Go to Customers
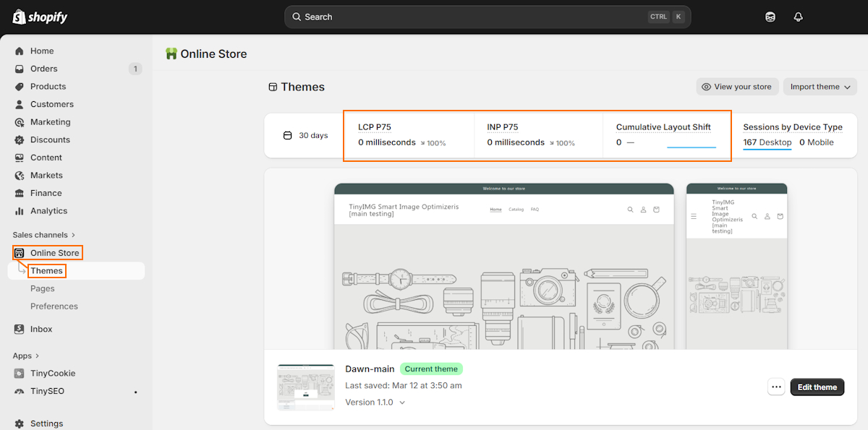This screenshot has height=430, width=868. pos(51,104)
